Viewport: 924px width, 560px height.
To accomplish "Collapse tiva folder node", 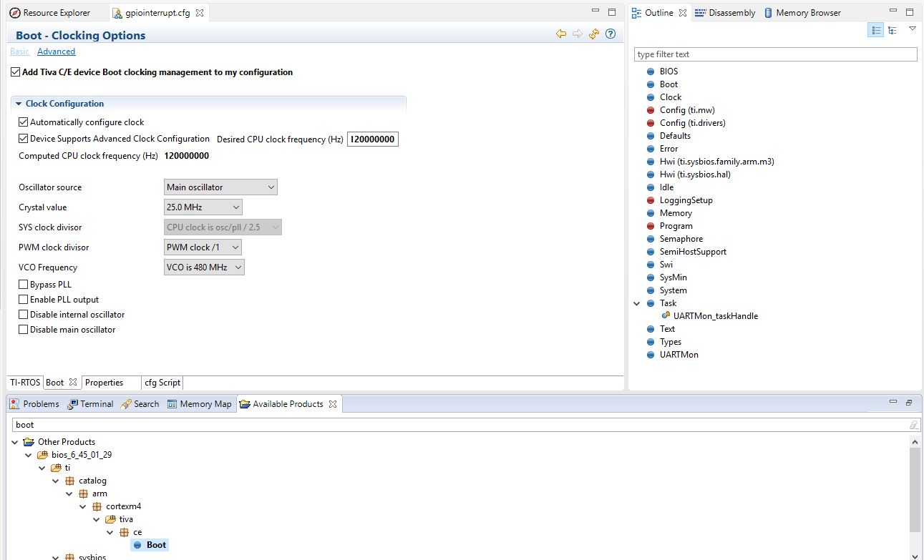I will (x=97, y=519).
